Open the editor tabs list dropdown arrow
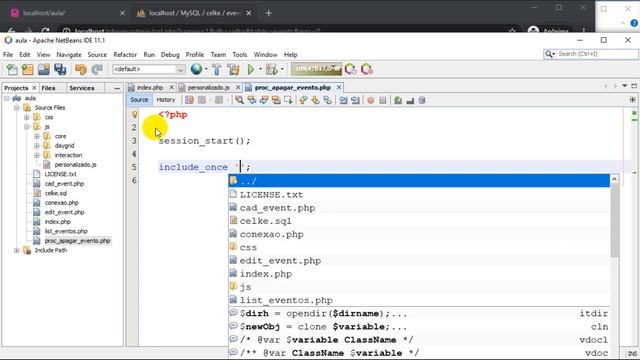The image size is (640, 360). click(624, 86)
